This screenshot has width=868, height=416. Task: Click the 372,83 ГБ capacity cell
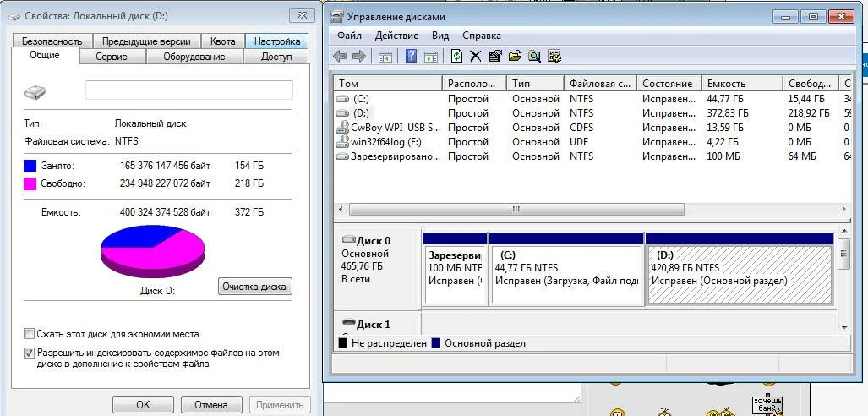[728, 113]
